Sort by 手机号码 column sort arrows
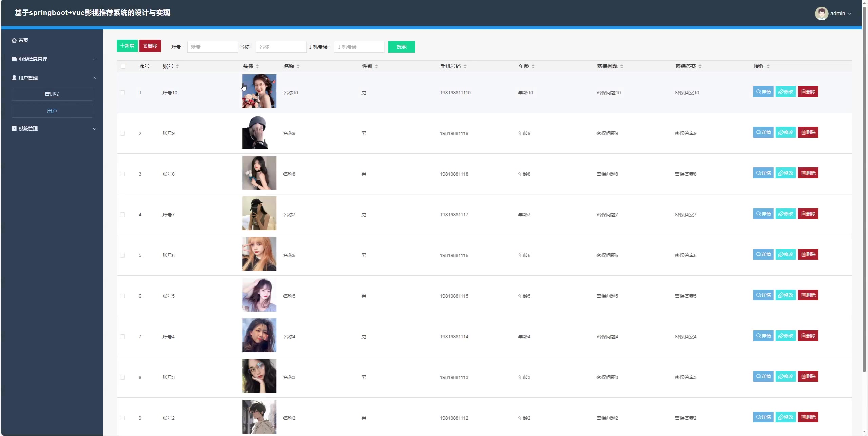868x436 pixels. (465, 66)
